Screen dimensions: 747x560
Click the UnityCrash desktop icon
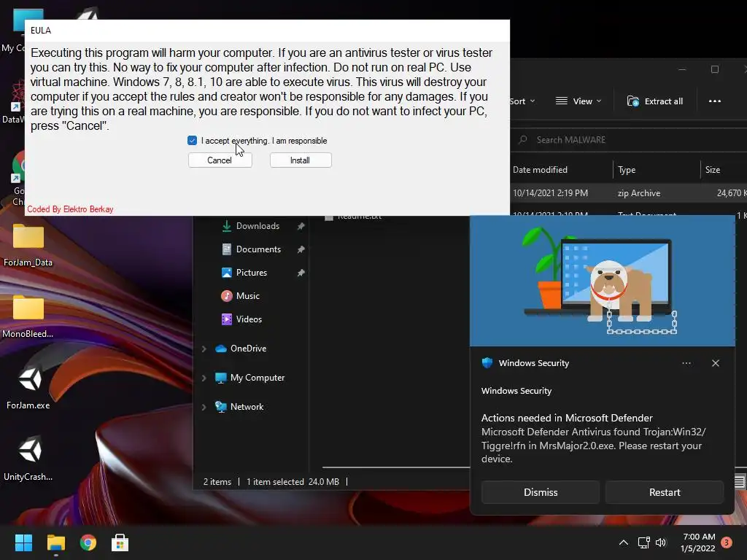pyautogui.click(x=29, y=459)
